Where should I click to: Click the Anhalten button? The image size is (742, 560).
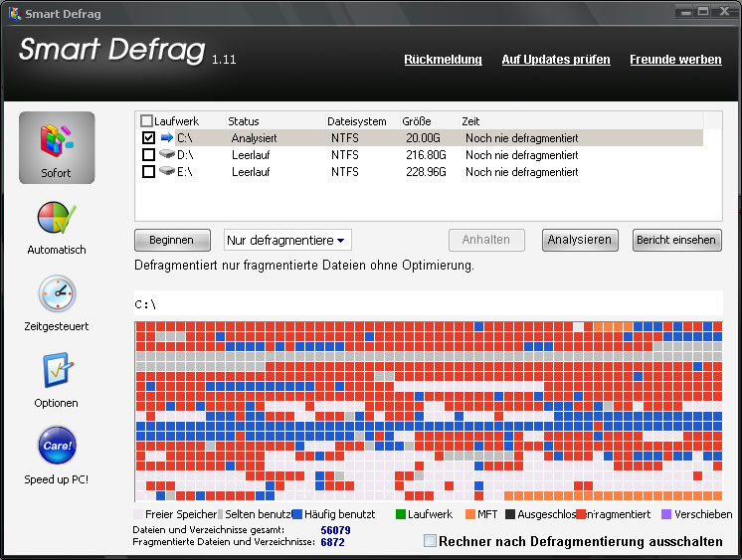pos(486,240)
